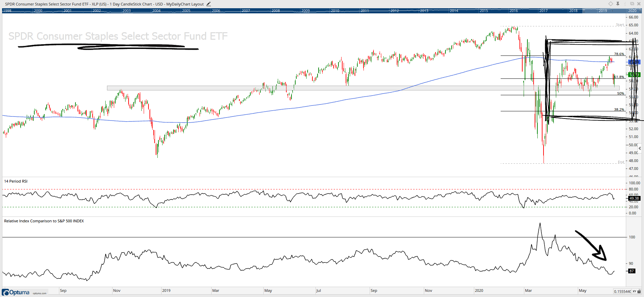Click the 'Jul' label on the date axis
The image size is (644, 297).
319,290
